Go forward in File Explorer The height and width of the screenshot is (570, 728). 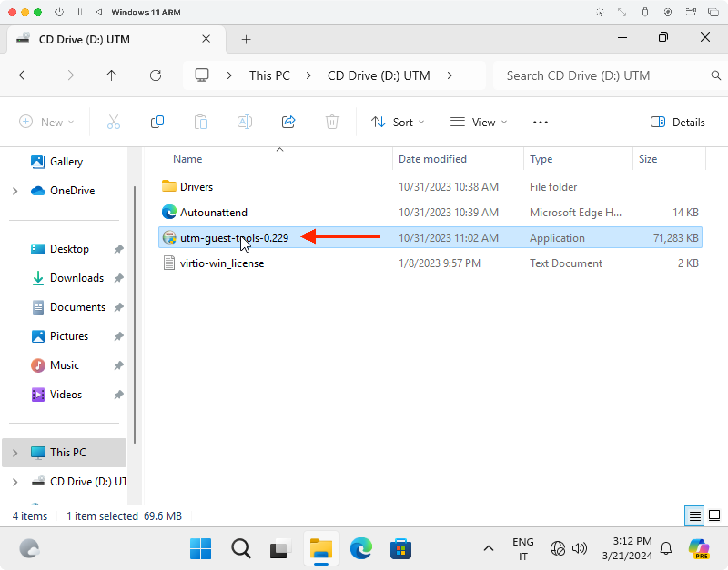pos(68,76)
